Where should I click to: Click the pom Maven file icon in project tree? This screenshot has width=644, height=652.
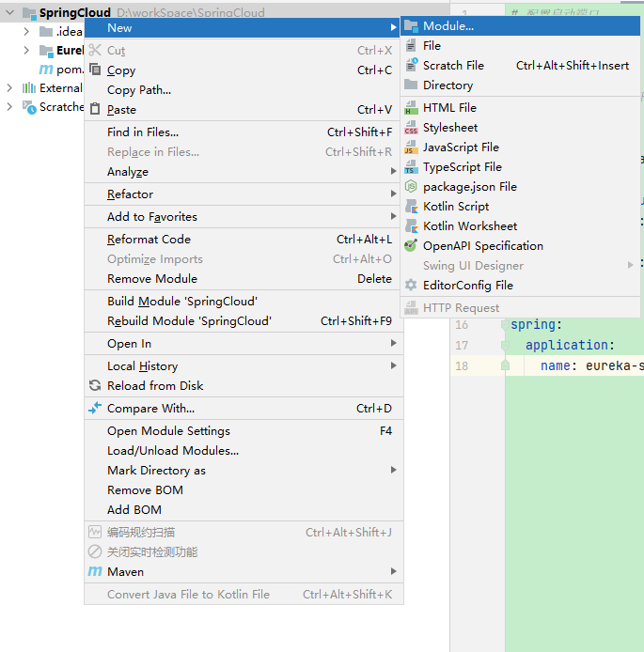click(x=46, y=69)
